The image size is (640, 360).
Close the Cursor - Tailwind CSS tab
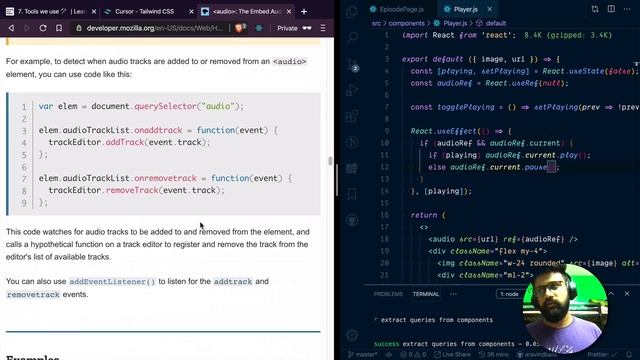tap(191, 12)
